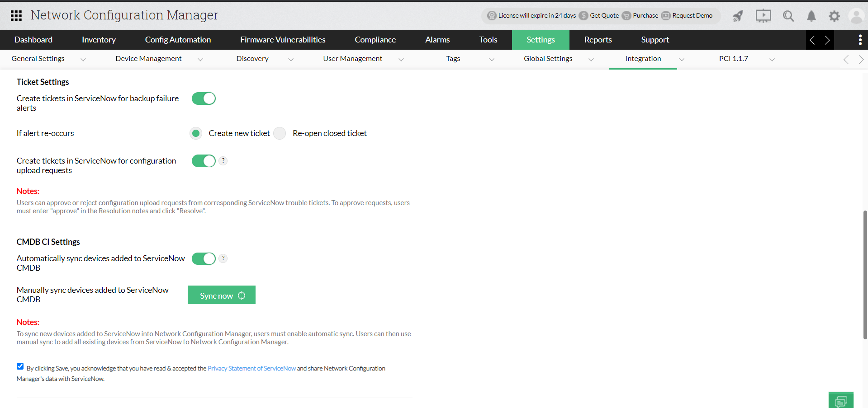Select the Re-open closed ticket option
This screenshot has width=868, height=408.
coord(280,133)
